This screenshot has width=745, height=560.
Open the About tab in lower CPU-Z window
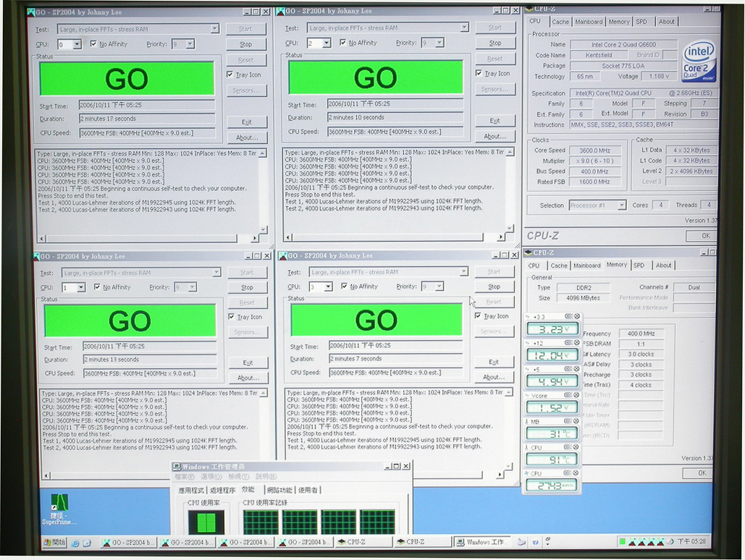[x=664, y=266]
